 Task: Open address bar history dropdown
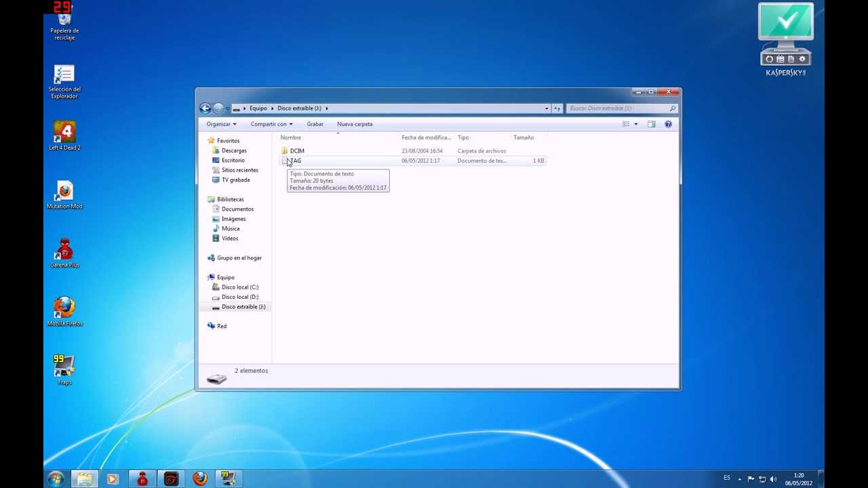(547, 108)
